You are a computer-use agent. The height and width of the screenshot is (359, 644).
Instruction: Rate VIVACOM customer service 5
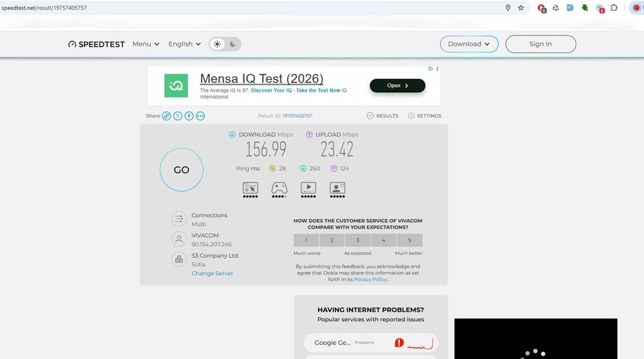pyautogui.click(x=410, y=240)
